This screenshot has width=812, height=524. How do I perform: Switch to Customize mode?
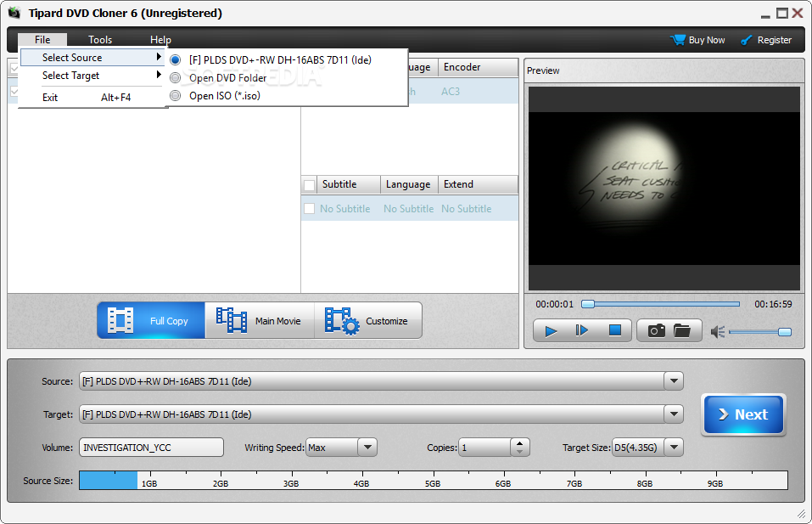pos(368,320)
